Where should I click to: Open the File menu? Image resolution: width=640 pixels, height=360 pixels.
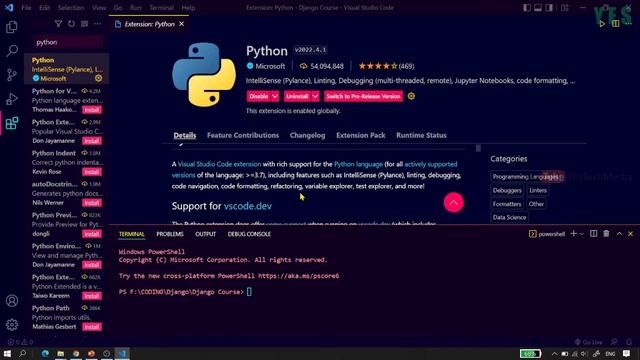pyautogui.click(x=27, y=8)
